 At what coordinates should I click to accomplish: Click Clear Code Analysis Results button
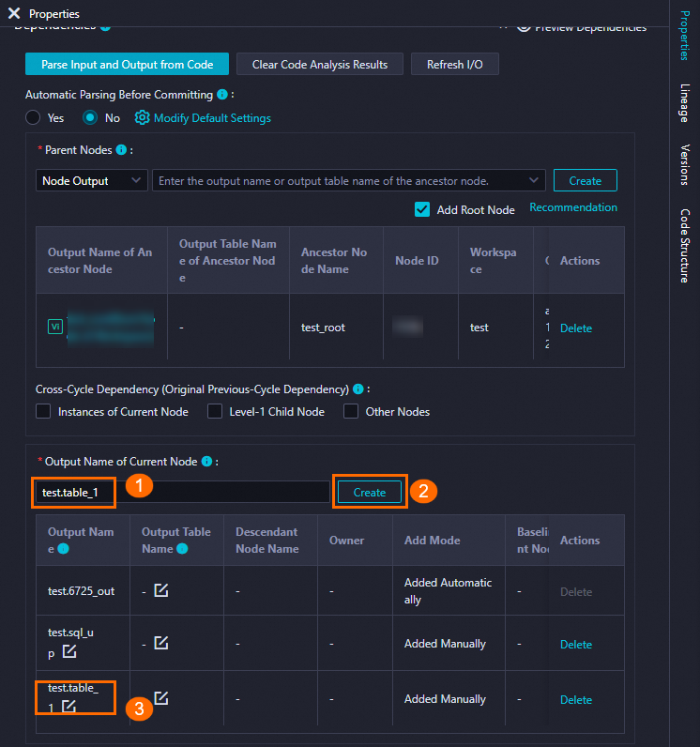point(320,65)
